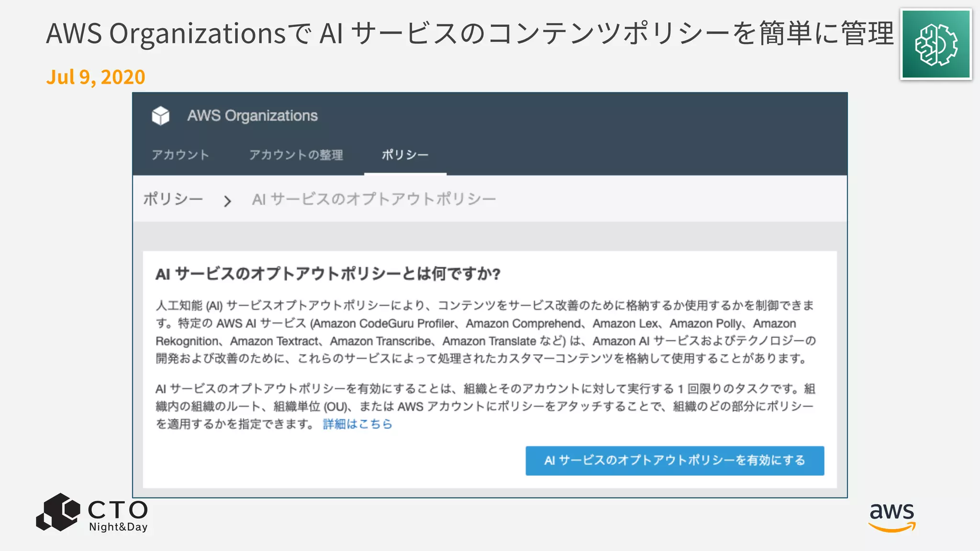
Task: Click the breadcrumb chevron separator
Action: [228, 201]
